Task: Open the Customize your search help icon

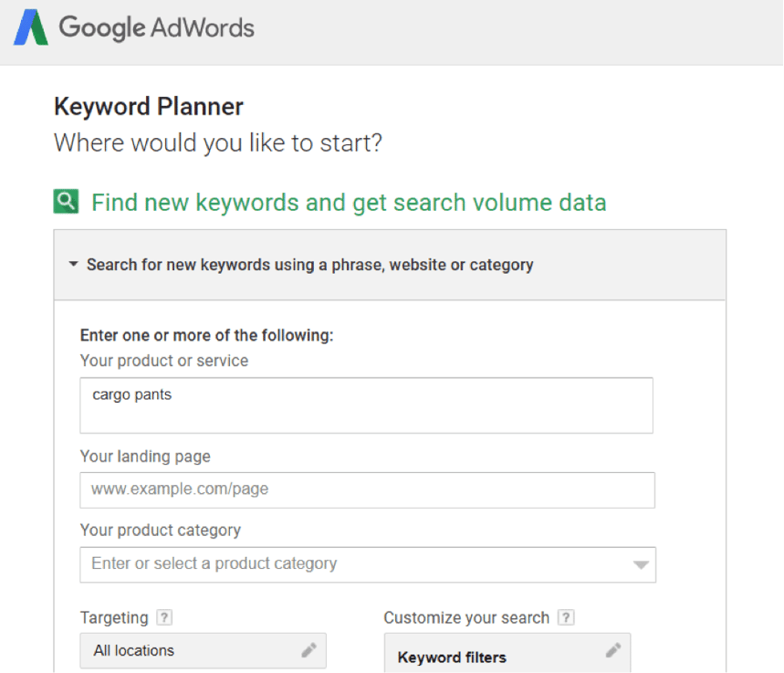Action: pos(566,617)
